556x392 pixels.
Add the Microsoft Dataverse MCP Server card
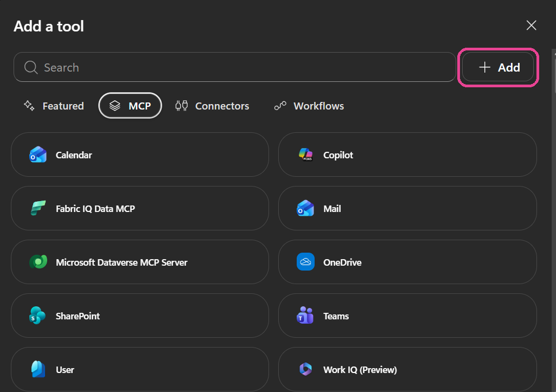pyautogui.click(x=140, y=262)
